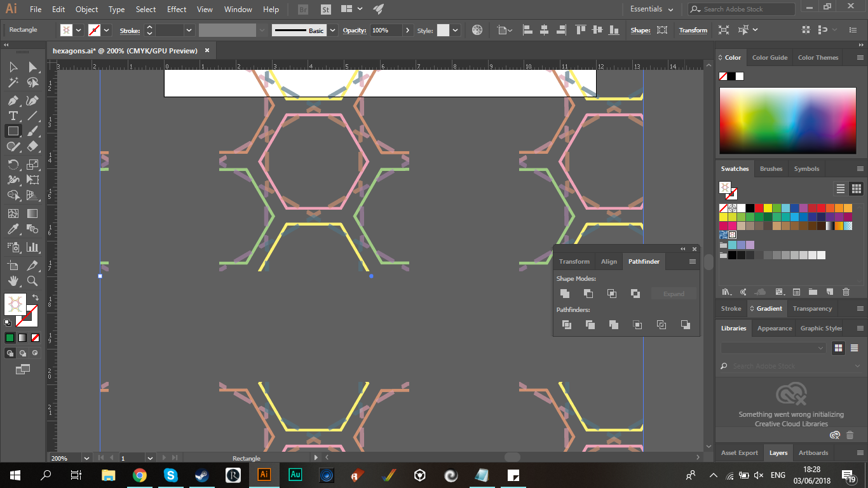Switch to the Artboards tab

pyautogui.click(x=813, y=452)
